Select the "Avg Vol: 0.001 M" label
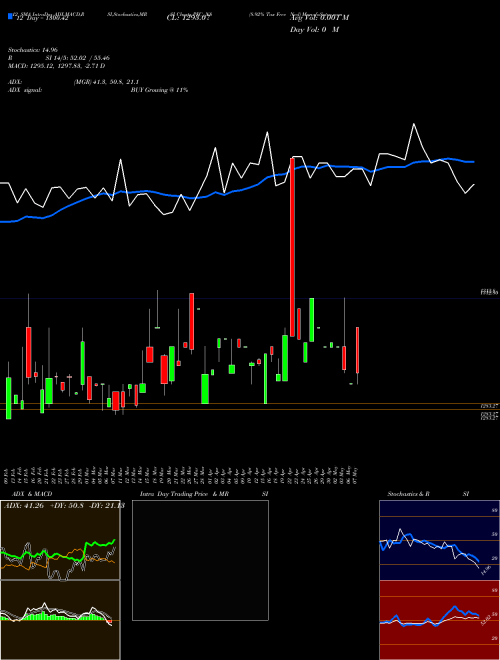 tap(319, 18)
